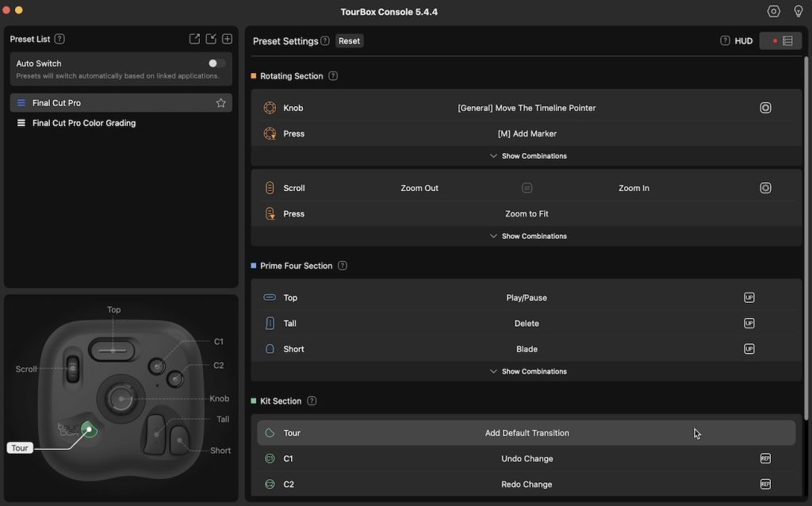The image size is (812, 506).
Task: Add a new preset with the plus icon
Action: click(x=228, y=38)
